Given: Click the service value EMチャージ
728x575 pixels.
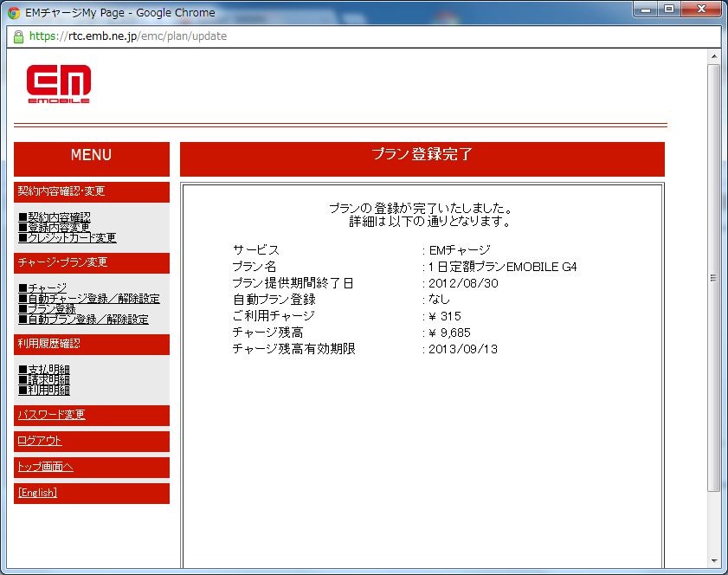Looking at the screenshot, I should click(460, 250).
